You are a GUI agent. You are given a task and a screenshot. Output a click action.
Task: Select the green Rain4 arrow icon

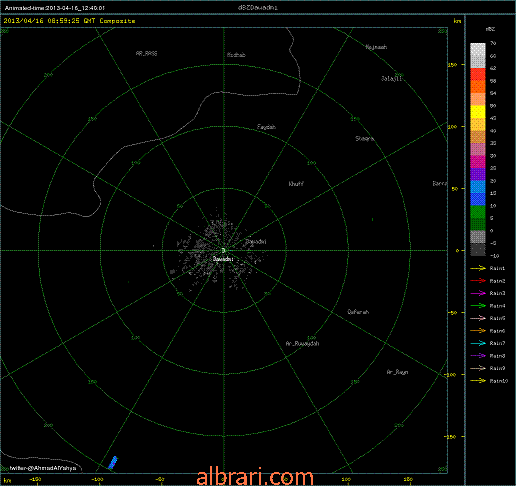coord(478,306)
